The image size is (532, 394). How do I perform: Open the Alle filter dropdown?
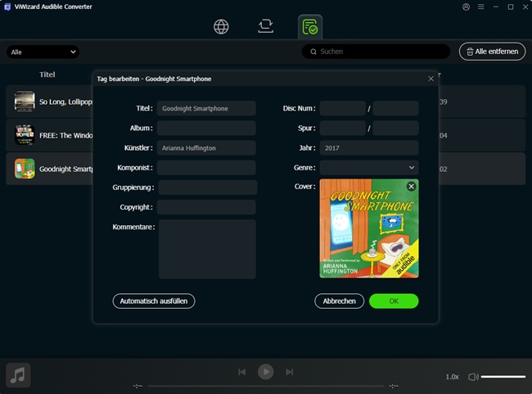43,52
